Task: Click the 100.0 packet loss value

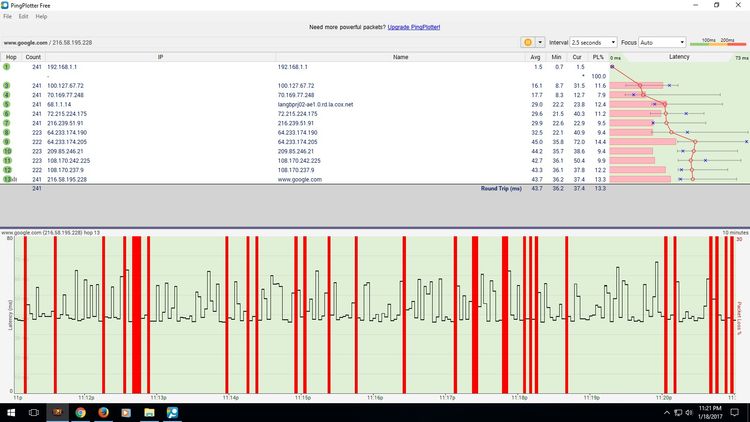Action: [598, 77]
